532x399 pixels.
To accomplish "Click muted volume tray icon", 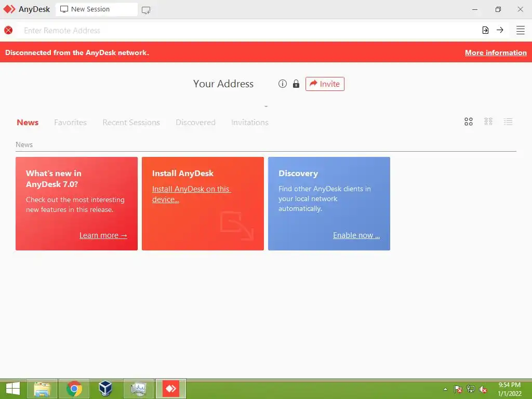I will 483,389.
